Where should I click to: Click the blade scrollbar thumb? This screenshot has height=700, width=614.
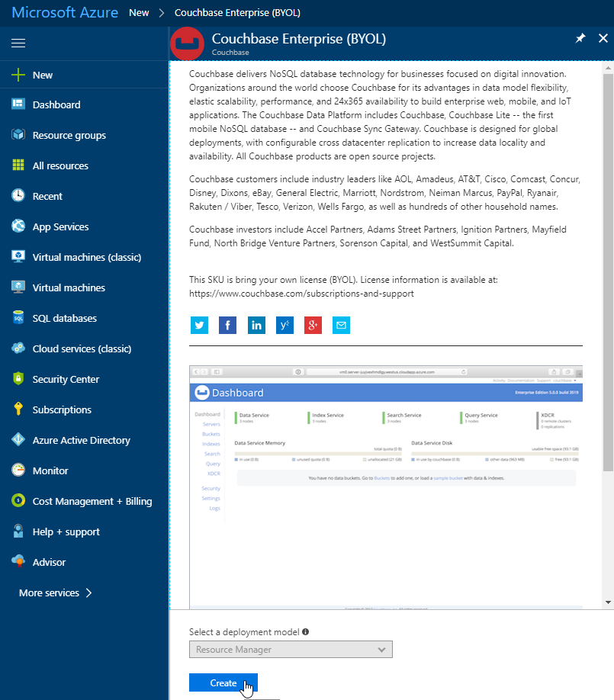(x=608, y=272)
